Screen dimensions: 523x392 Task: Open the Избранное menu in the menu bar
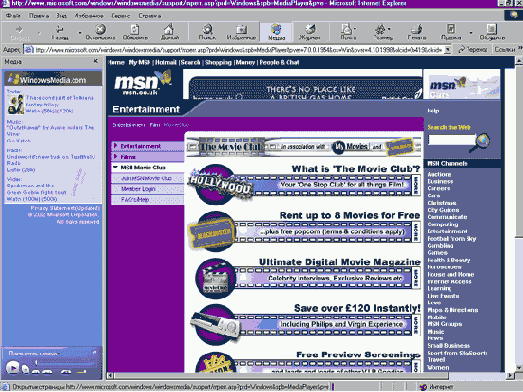88,16
